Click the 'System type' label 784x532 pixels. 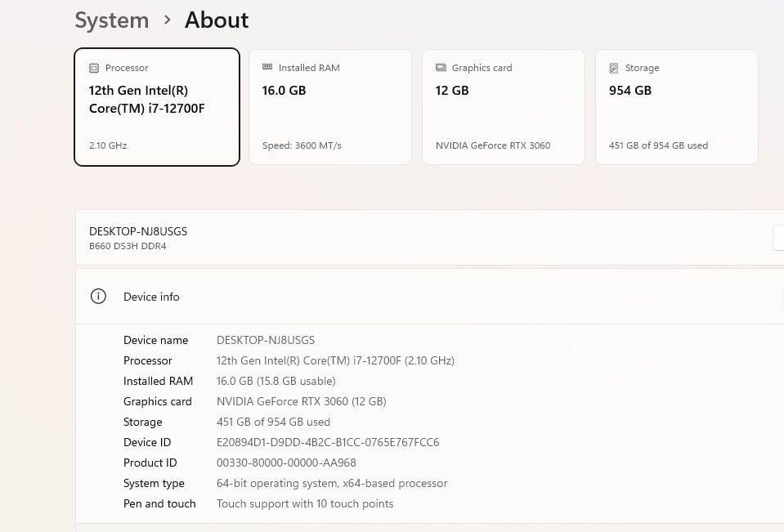154,484
